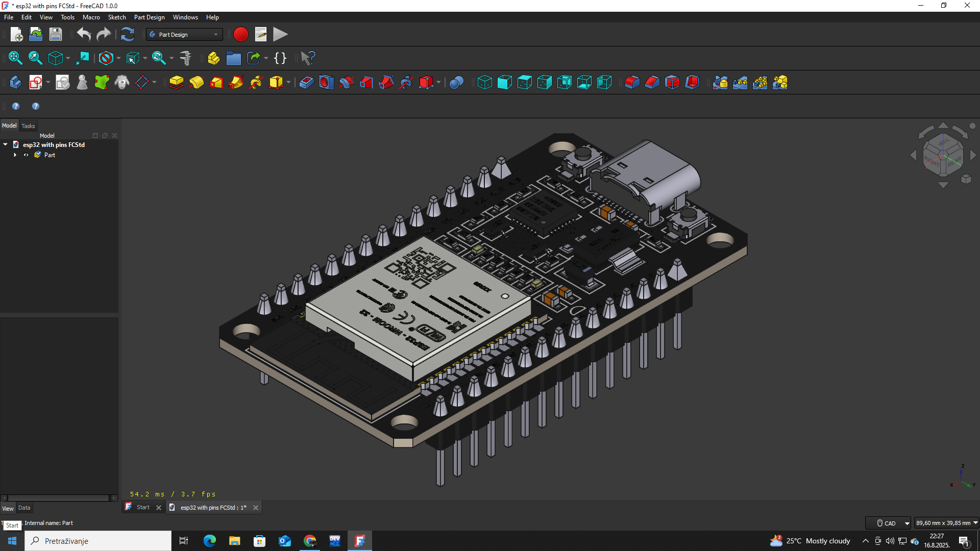The height and width of the screenshot is (551, 980).
Task: Activate the Measure caliper tool
Action: pos(186,58)
